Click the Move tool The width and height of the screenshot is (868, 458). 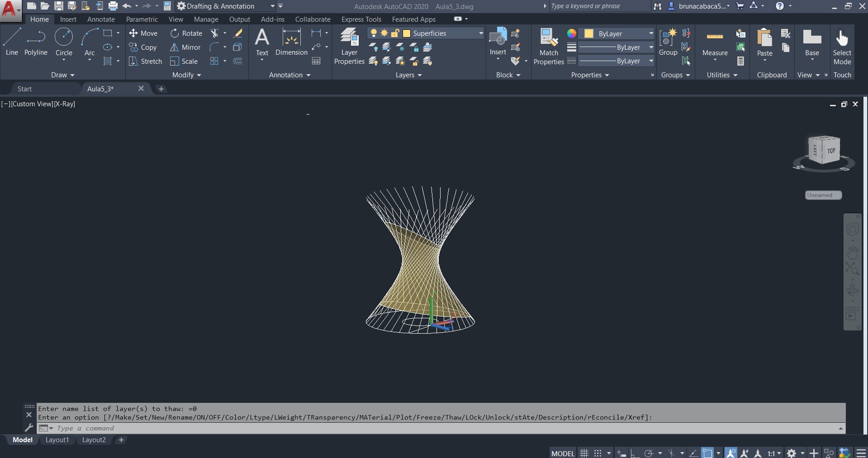[143, 33]
